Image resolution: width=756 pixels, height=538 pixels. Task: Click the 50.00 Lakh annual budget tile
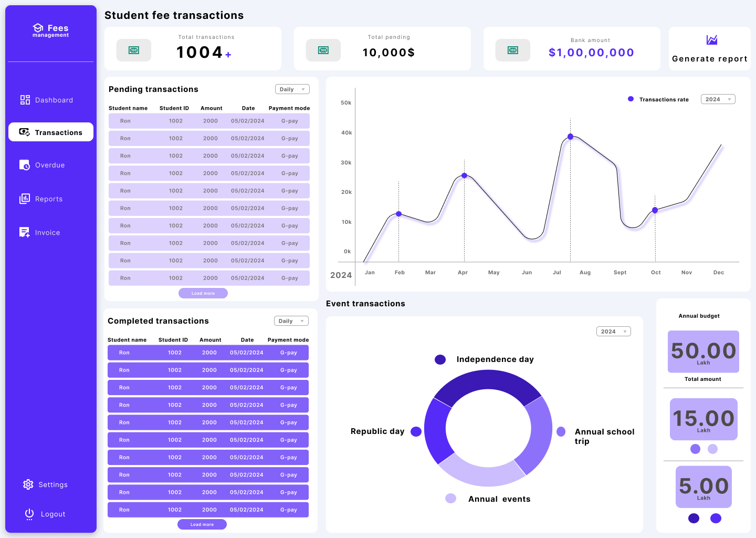pos(703,351)
